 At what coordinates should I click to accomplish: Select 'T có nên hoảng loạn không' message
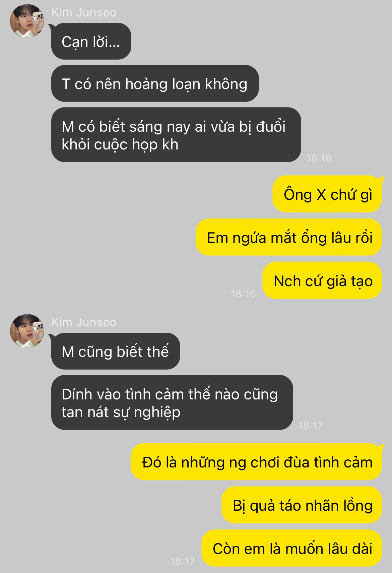click(155, 83)
